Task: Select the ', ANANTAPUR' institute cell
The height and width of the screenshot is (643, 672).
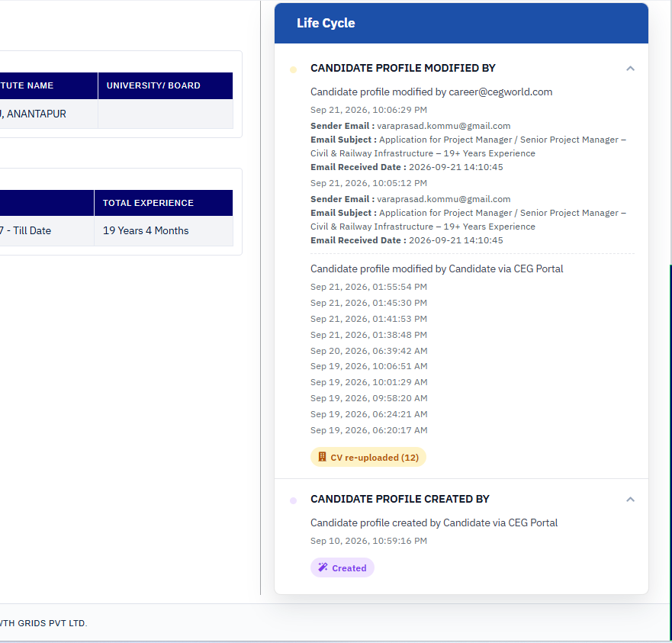Action: coord(49,114)
